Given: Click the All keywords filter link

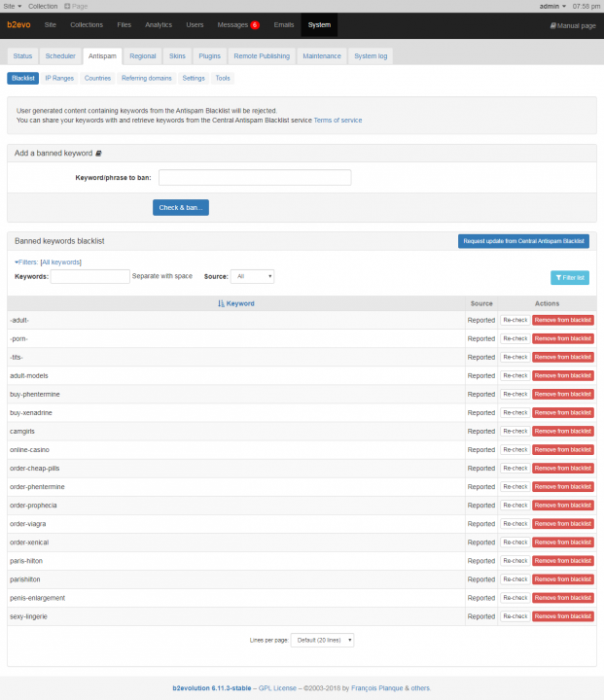Looking at the screenshot, I should click(60, 262).
